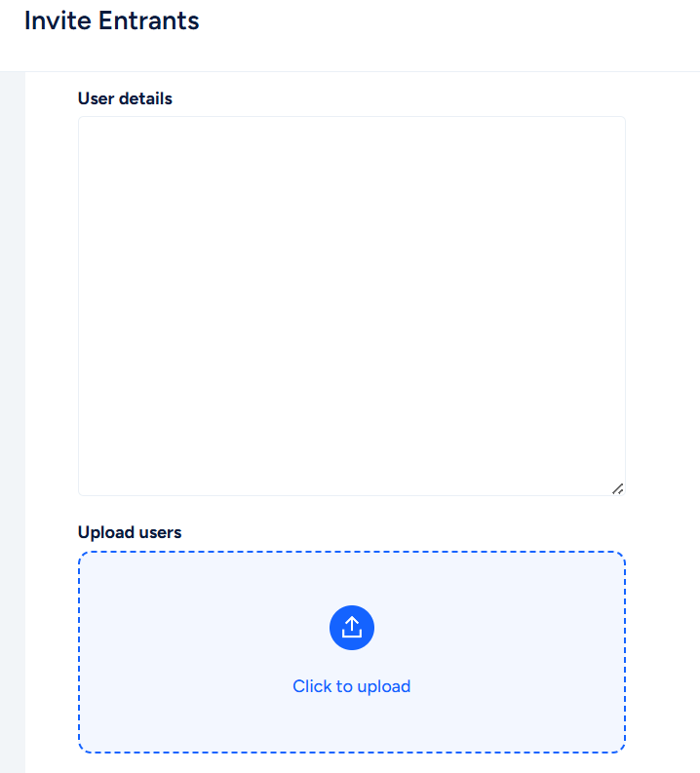Click the 'Invite Entrants' page heading
The width and height of the screenshot is (700, 773).
click(x=112, y=20)
